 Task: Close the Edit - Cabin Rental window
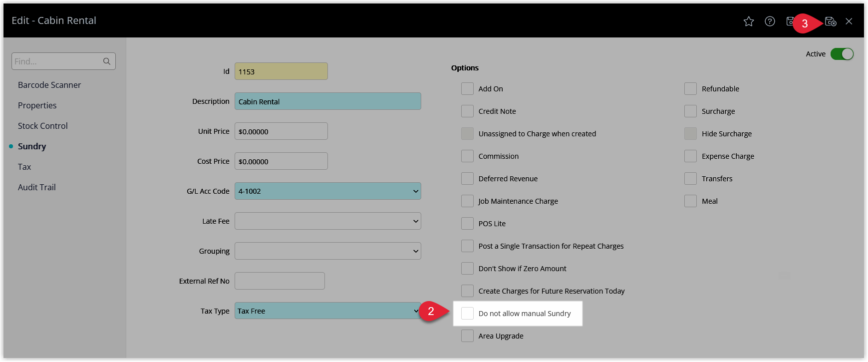point(849,21)
